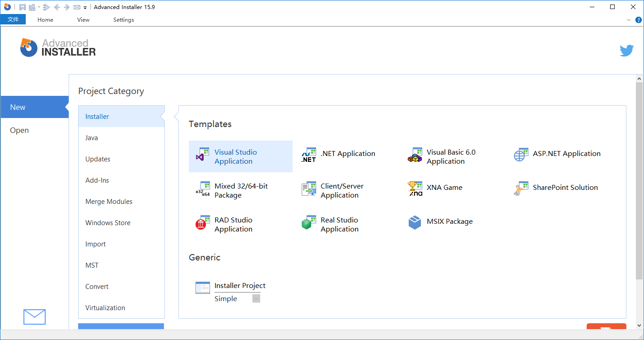Select the Merge Modules project category
Image resolution: width=644 pixels, height=340 pixels.
coord(121,201)
